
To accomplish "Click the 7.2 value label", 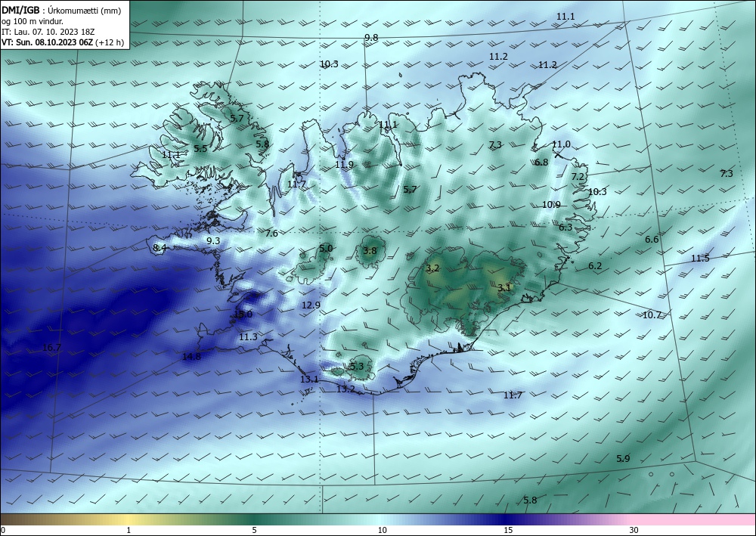I will click(578, 177).
